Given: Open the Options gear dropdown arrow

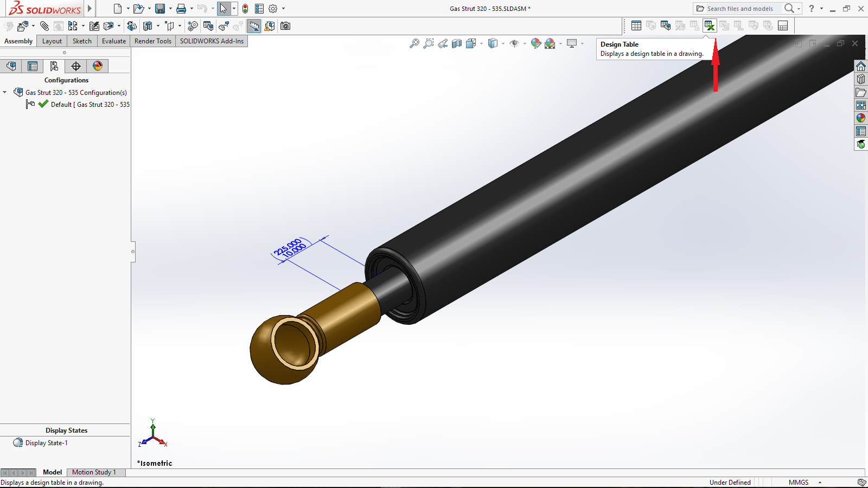Looking at the screenshot, I should coord(283,9).
